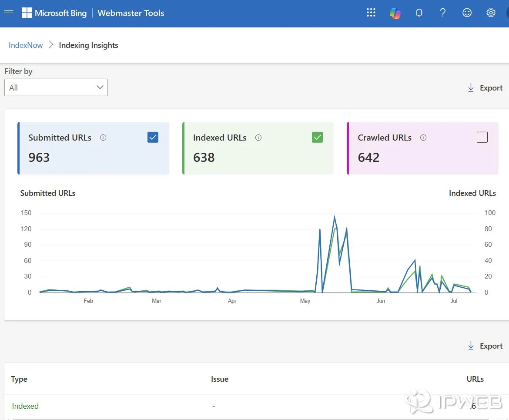Click the 642 crawled count
This screenshot has width=509, height=420.
368,158
